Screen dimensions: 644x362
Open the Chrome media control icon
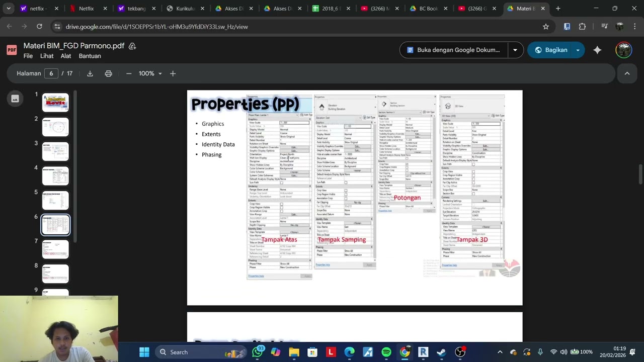[605, 27]
